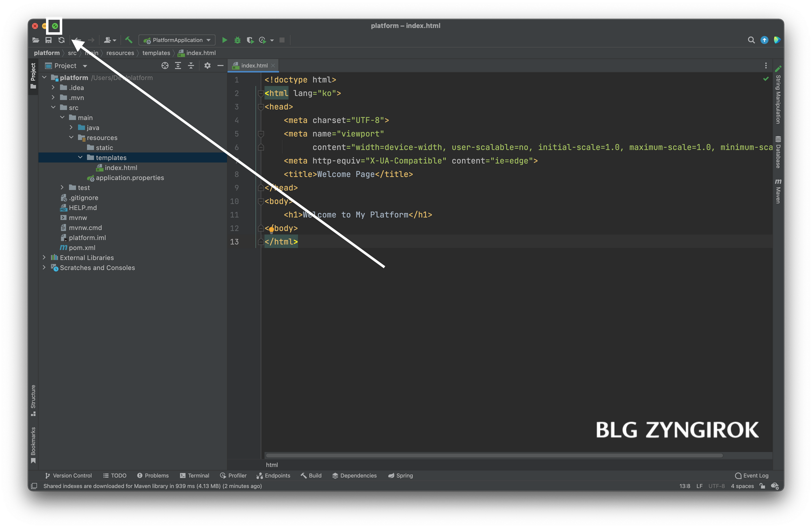The width and height of the screenshot is (812, 528).
Task: Click the 4 spaces indent setting
Action: [x=742, y=486]
